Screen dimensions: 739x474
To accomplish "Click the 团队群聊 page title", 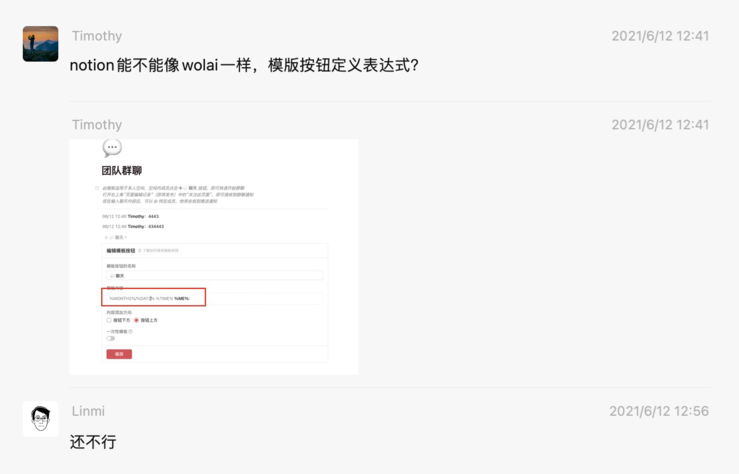I will [x=122, y=171].
